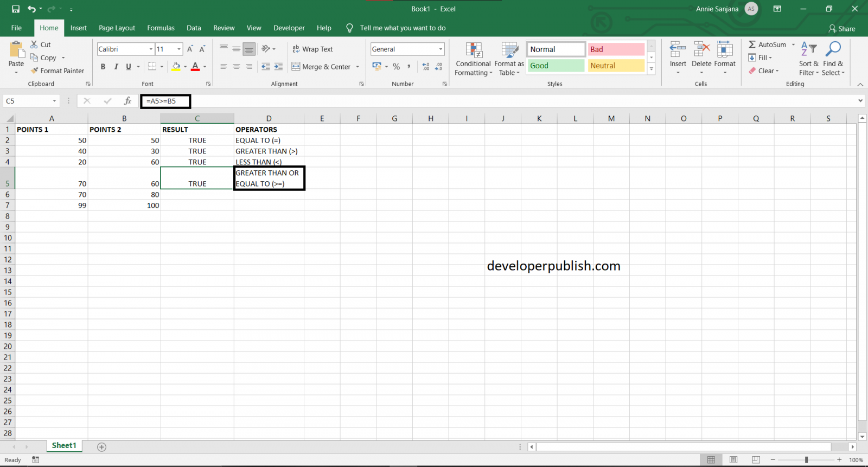Toggle Center horizontal alignment
Screen dimensions: 868x467
[x=236, y=67]
